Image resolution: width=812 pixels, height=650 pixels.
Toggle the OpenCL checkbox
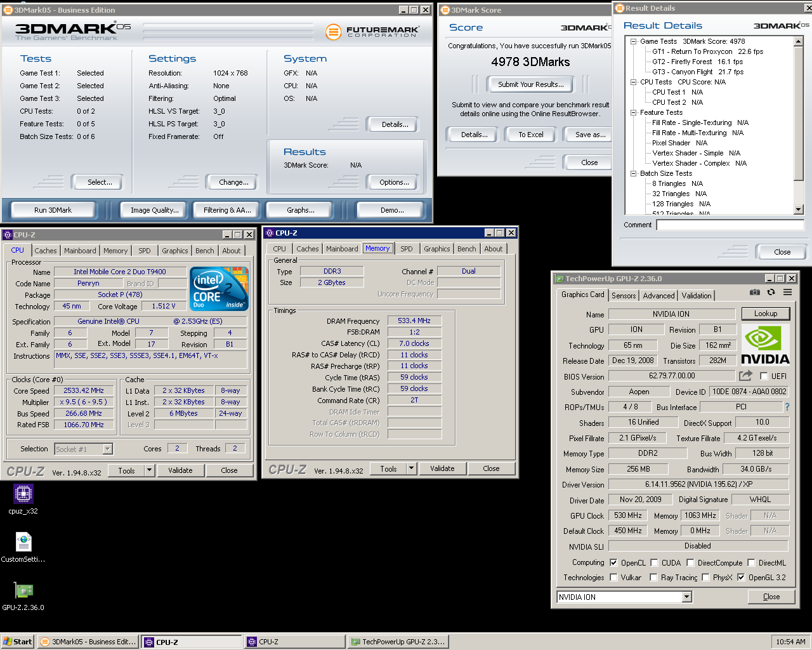613,562
